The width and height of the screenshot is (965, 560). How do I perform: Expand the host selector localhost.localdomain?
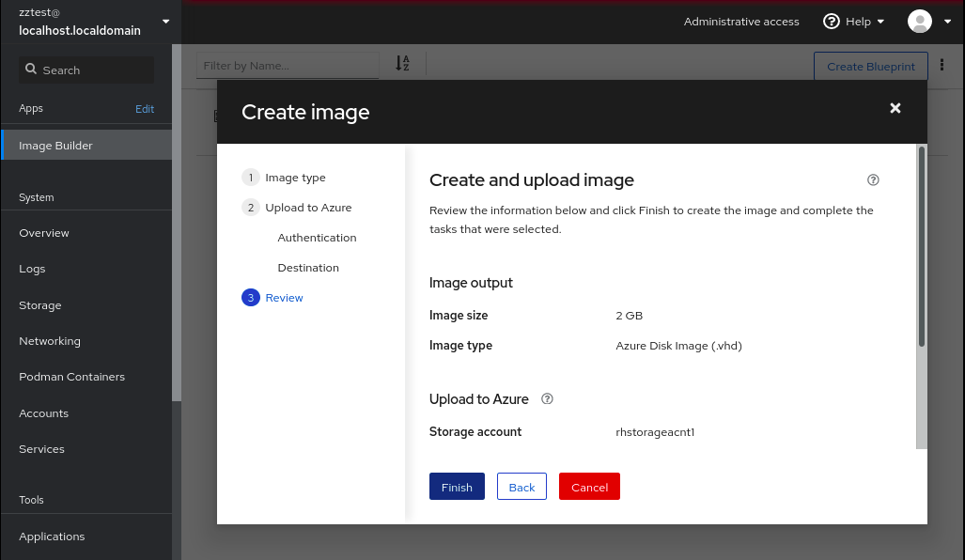pyautogui.click(x=166, y=22)
